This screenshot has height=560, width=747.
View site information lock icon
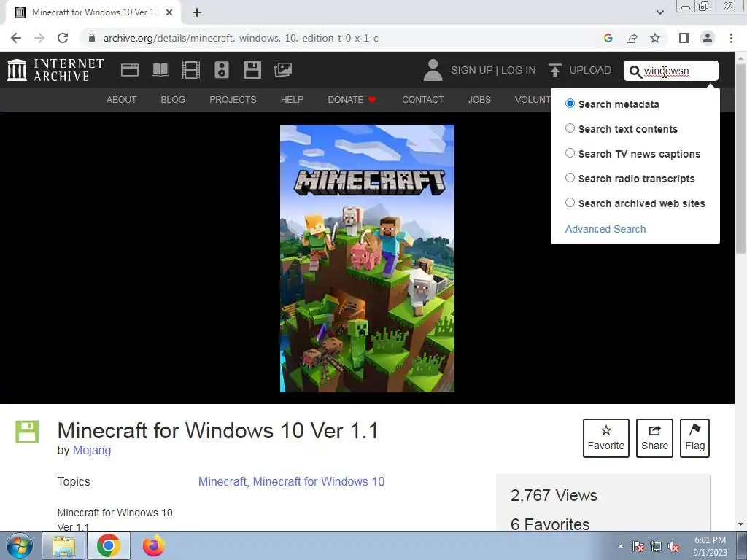pyautogui.click(x=92, y=38)
